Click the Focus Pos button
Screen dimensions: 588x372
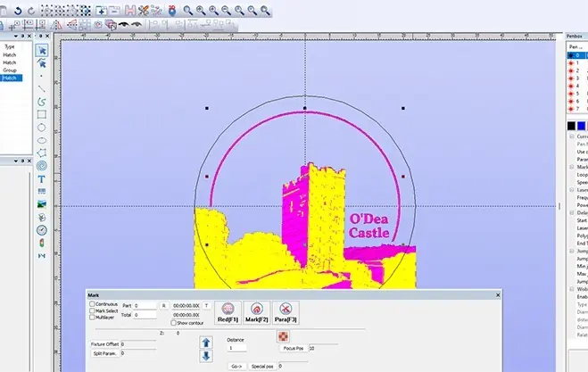click(293, 349)
